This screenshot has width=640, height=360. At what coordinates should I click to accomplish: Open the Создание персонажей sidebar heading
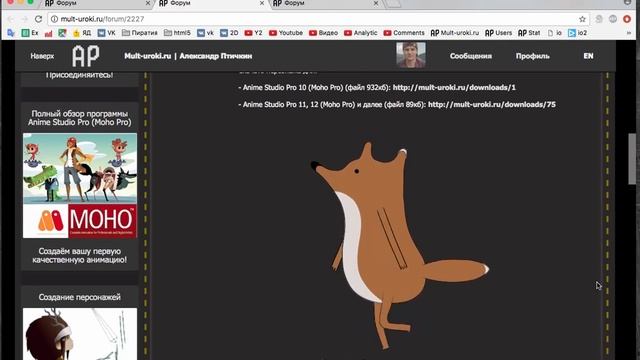pyautogui.click(x=80, y=297)
